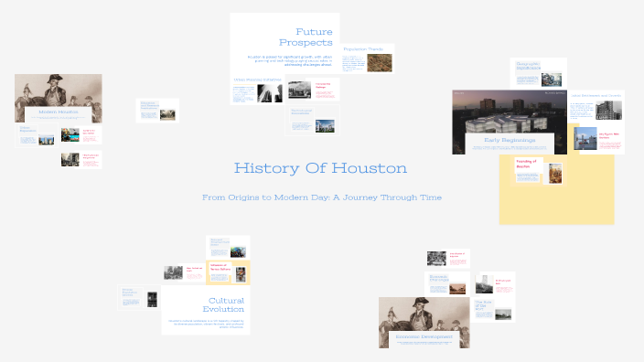Open the 'Population Trends' slide
The height and width of the screenshot is (362, 644).
pyautogui.click(x=367, y=59)
